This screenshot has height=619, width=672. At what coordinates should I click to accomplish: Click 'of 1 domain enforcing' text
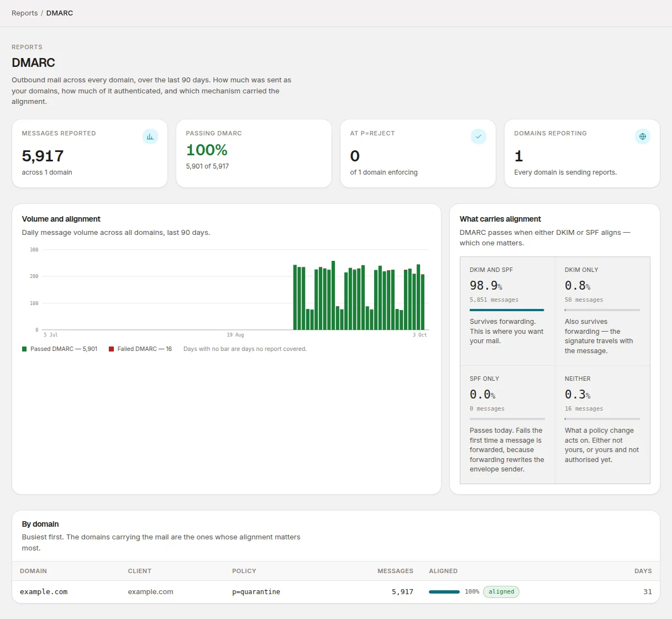coord(384,172)
